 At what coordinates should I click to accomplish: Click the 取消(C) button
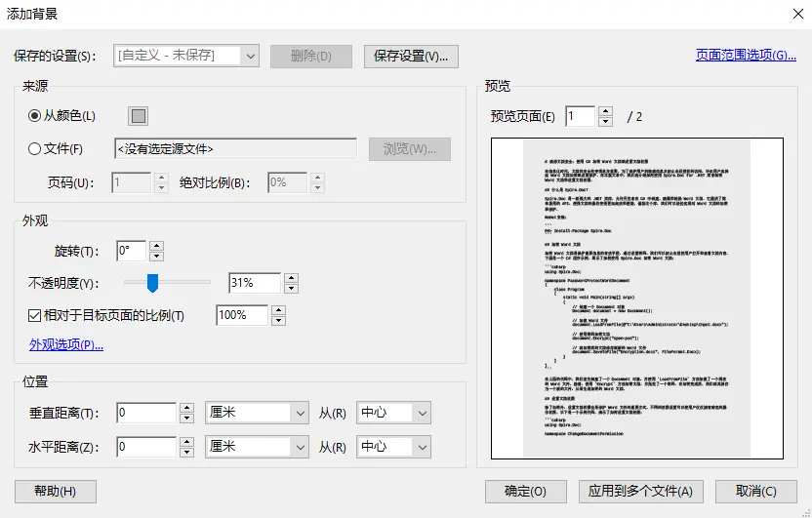point(756,491)
